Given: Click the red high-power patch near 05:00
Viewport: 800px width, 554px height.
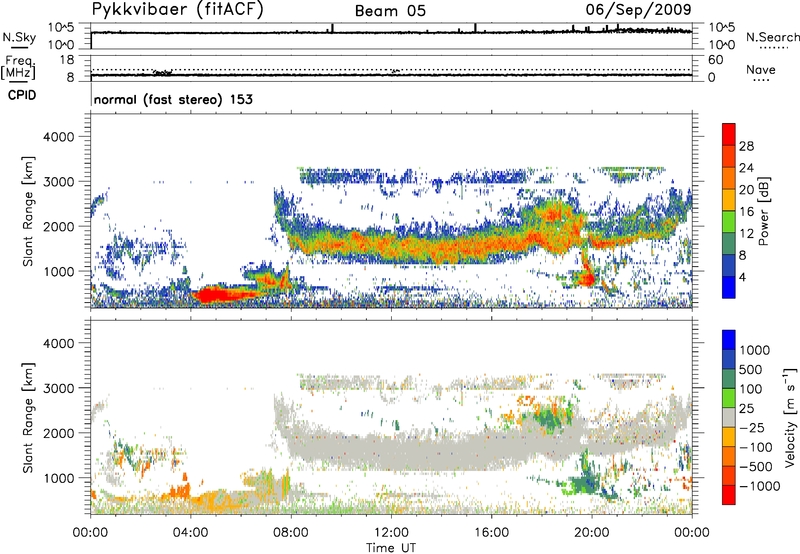Looking at the screenshot, I should pos(217,295).
